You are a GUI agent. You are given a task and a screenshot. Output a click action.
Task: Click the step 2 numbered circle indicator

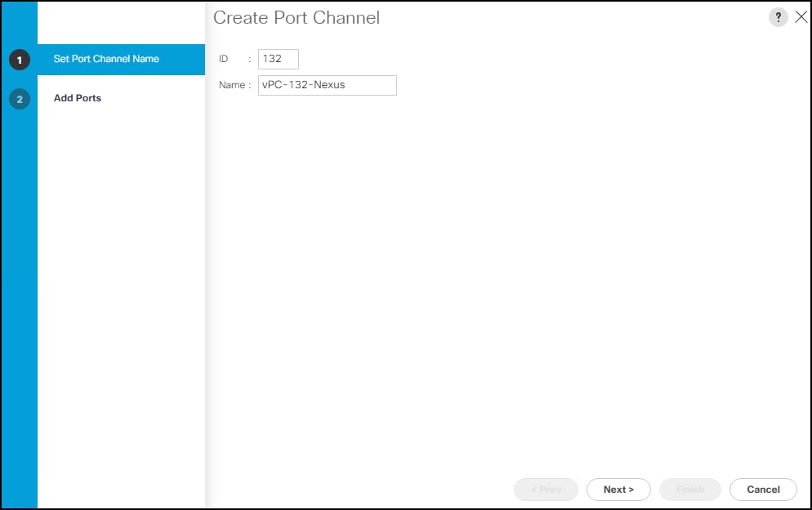[x=19, y=98]
